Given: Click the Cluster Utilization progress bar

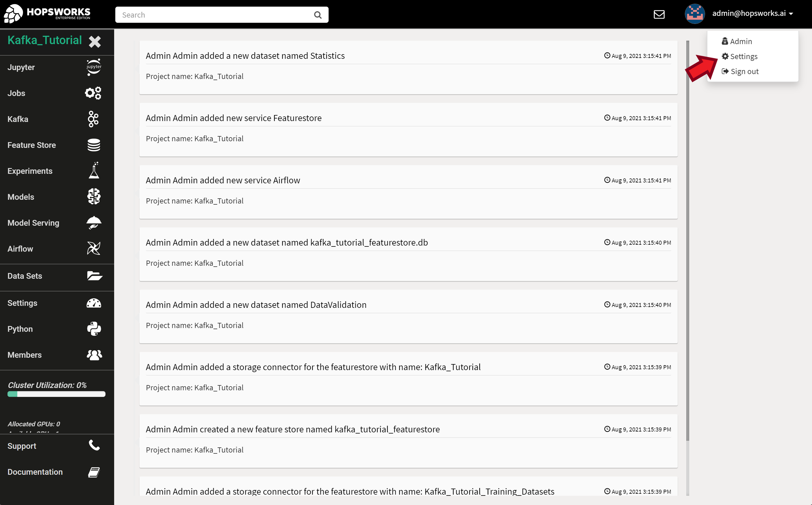Looking at the screenshot, I should [x=56, y=394].
